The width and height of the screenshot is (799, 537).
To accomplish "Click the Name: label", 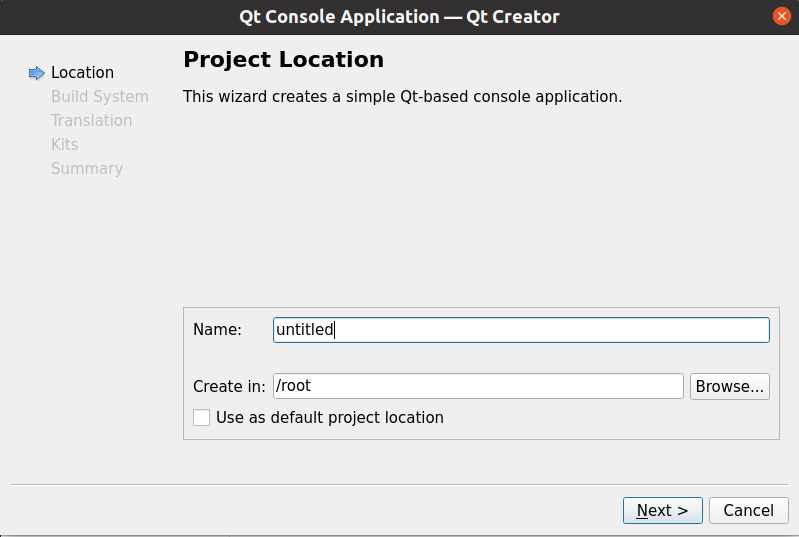I will (217, 330).
